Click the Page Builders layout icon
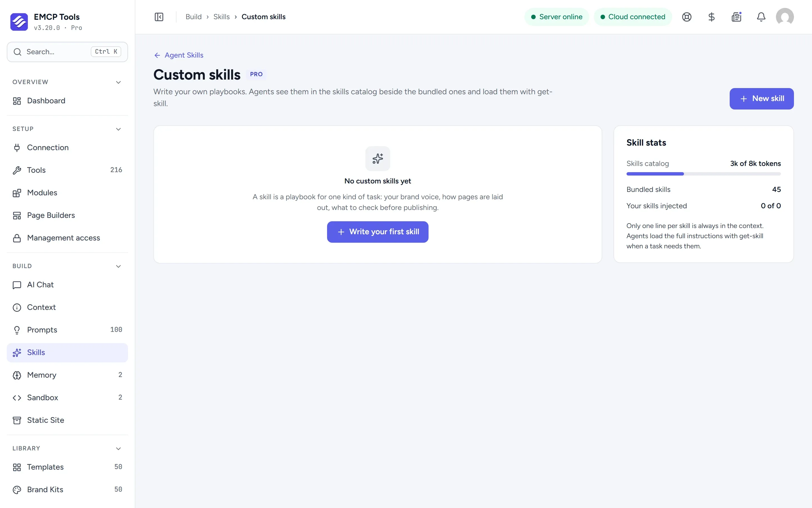The image size is (812, 508). pos(17,215)
